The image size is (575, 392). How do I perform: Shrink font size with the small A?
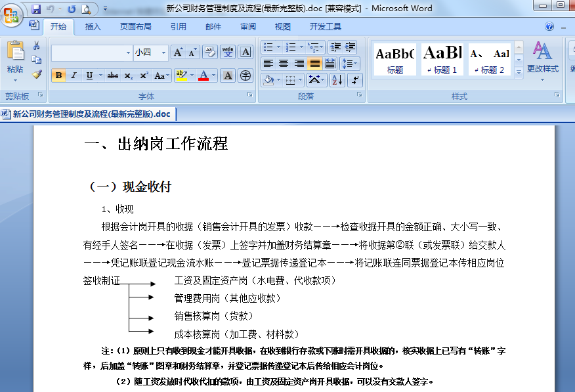coord(192,53)
